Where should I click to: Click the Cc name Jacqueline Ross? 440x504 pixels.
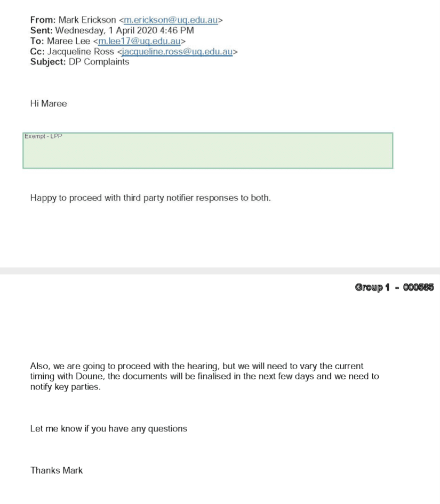coord(81,52)
